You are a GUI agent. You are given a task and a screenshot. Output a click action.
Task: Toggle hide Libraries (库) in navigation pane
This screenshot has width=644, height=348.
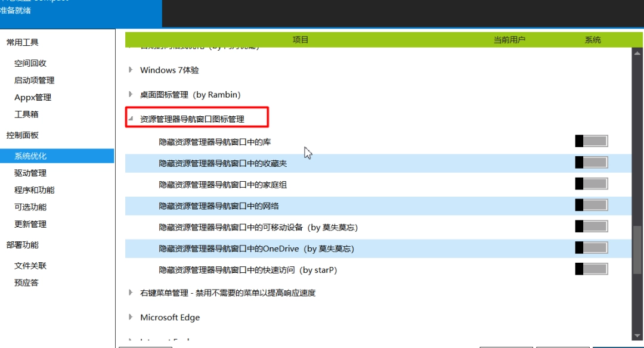coord(592,141)
